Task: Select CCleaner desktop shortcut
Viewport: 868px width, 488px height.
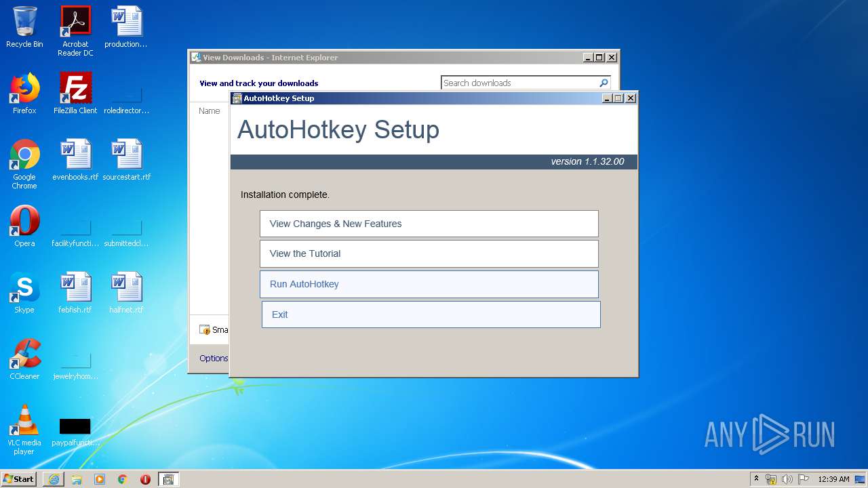Action: [24, 359]
